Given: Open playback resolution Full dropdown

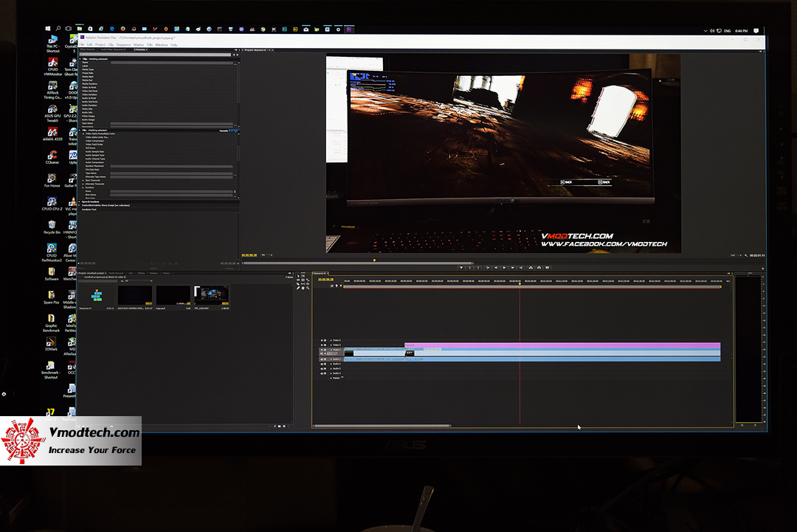Looking at the screenshot, I should pyautogui.click(x=736, y=255).
